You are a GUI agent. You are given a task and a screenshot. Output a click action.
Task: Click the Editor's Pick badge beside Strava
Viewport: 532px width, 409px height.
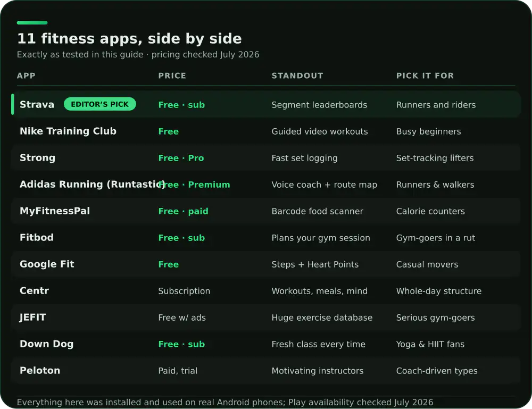100,104
